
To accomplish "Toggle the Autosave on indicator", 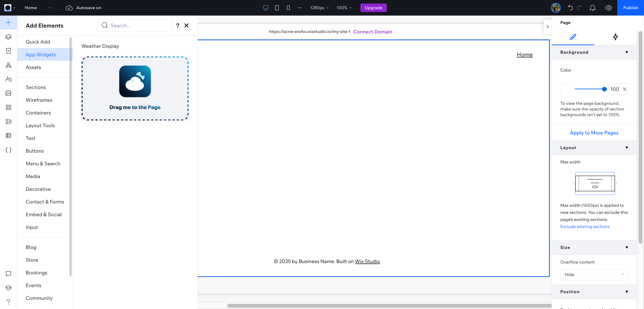I will pos(83,8).
